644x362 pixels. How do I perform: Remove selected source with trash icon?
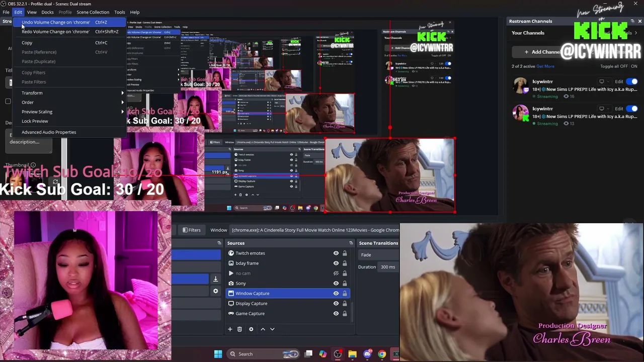pyautogui.click(x=239, y=329)
